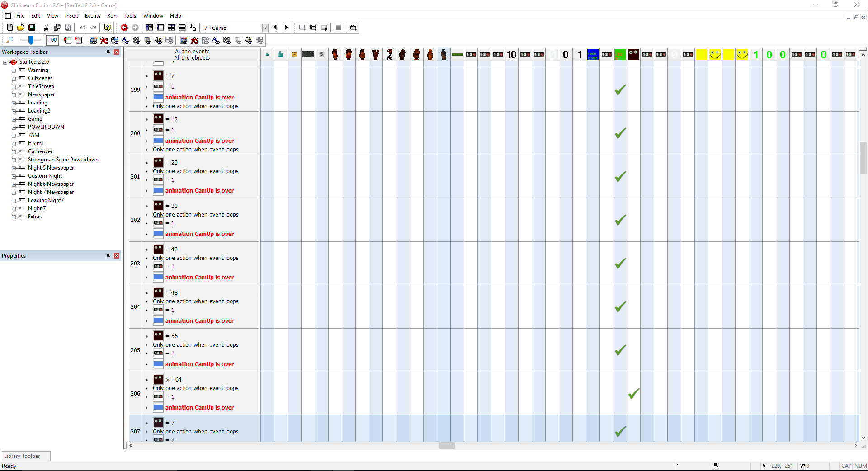Viewport: 868px width, 471px height.
Task: Click the red Back arrow icon
Action: click(124, 28)
